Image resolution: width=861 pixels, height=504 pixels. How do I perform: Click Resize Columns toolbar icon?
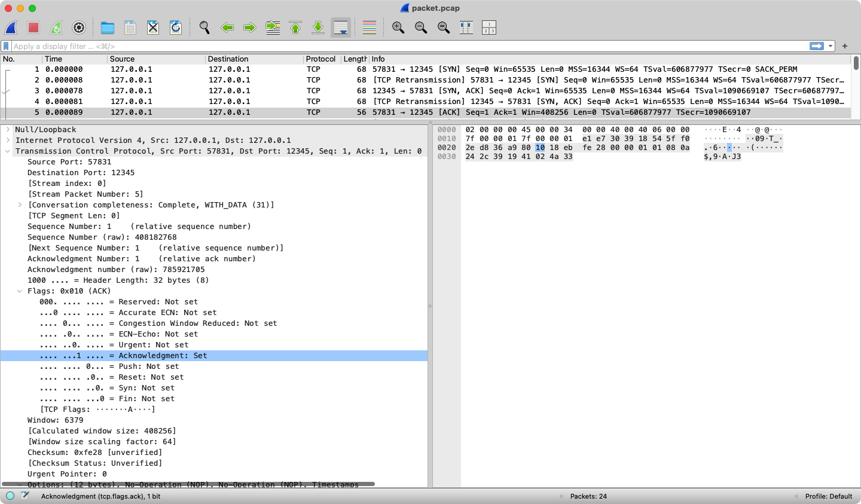[x=466, y=28]
